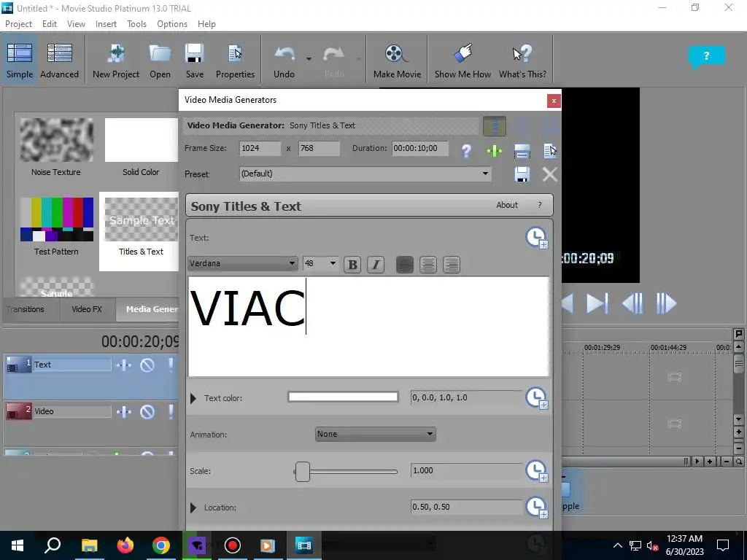Click the Scale slider handle

303,472
